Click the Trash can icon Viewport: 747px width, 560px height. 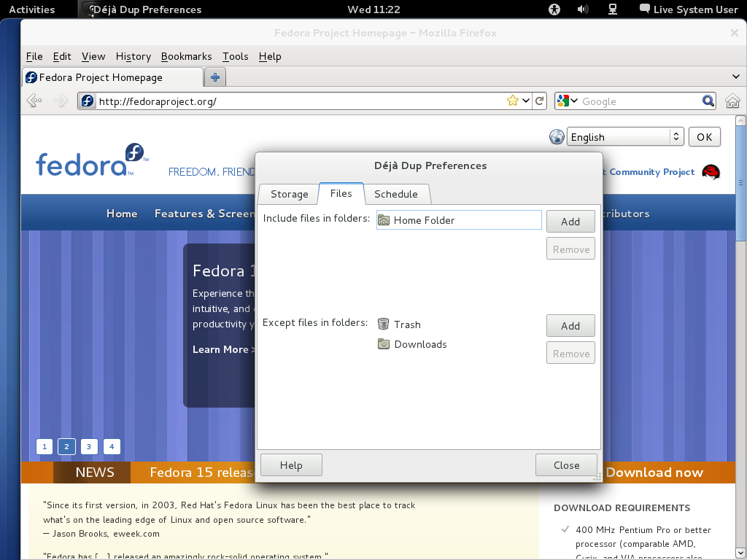coord(384,324)
